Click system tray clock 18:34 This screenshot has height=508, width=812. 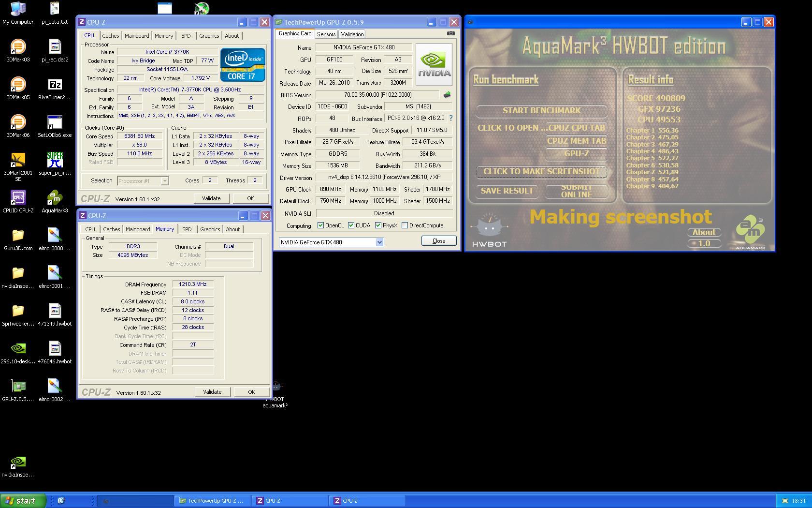[x=798, y=501]
